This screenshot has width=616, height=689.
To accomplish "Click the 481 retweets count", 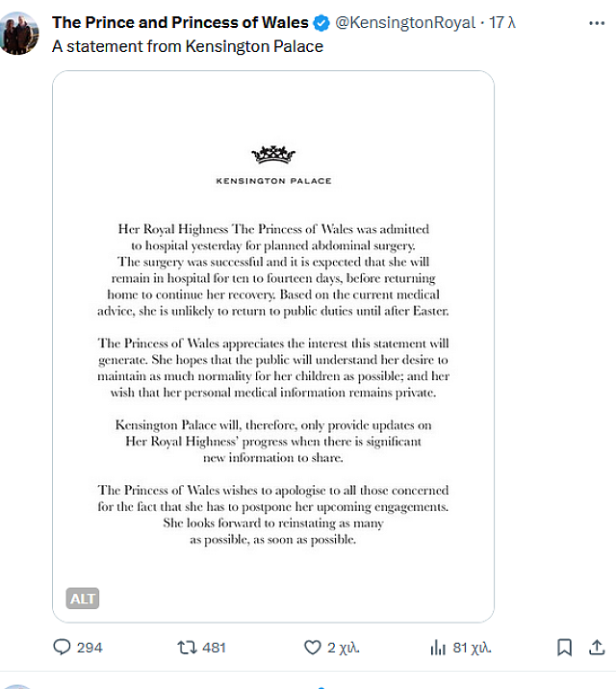I will pos(213,648).
